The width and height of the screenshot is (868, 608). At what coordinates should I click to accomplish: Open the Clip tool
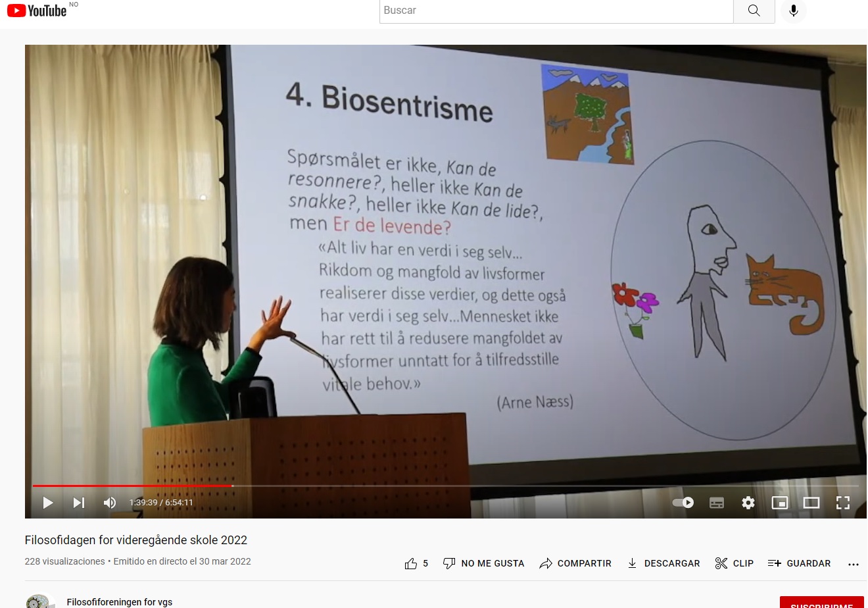(734, 563)
